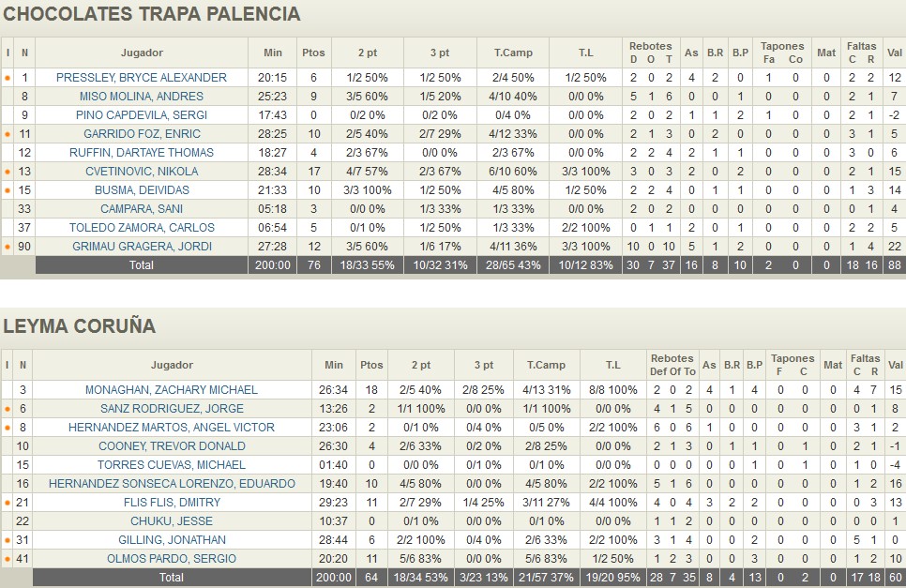Click the Ptos column header in Palencia table
The width and height of the screenshot is (906, 588).
pyautogui.click(x=312, y=53)
